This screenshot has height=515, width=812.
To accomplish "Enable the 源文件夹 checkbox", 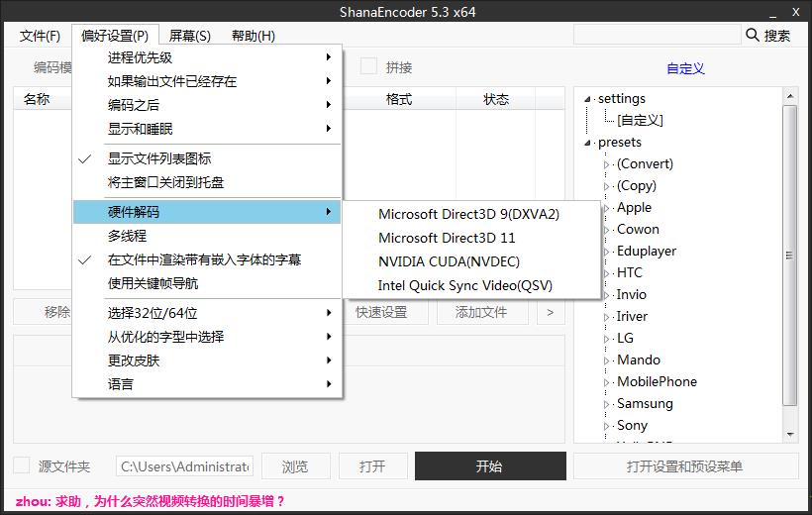I will pyautogui.click(x=21, y=465).
